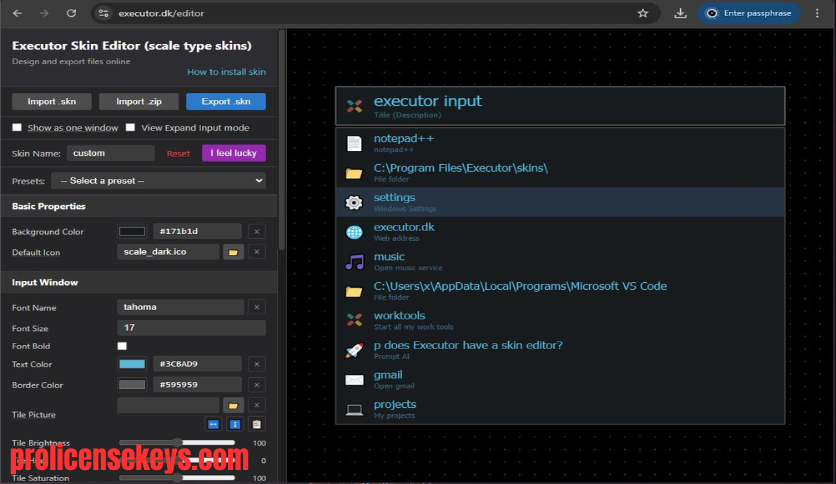
Task: Clear the Background Color value
Action: pyautogui.click(x=256, y=231)
